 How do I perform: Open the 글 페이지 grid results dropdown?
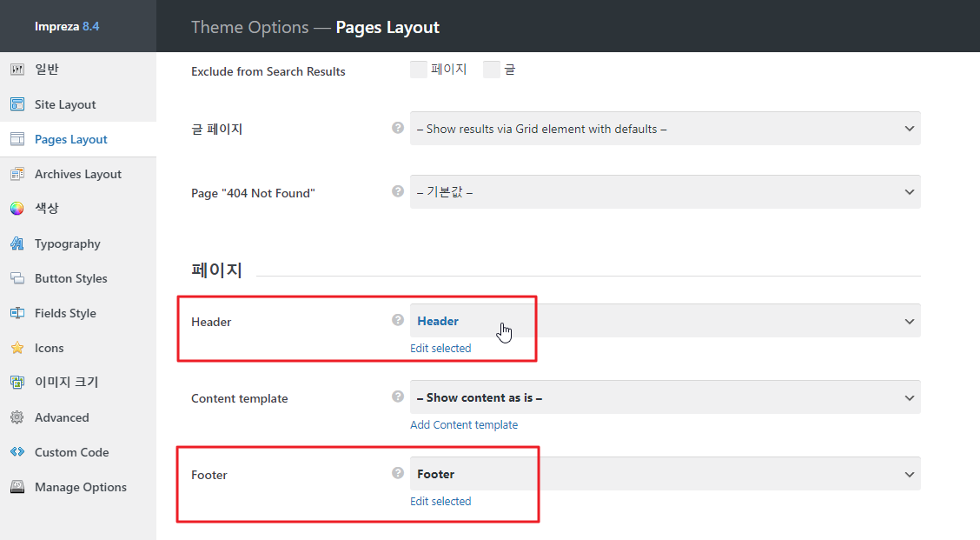[665, 129]
